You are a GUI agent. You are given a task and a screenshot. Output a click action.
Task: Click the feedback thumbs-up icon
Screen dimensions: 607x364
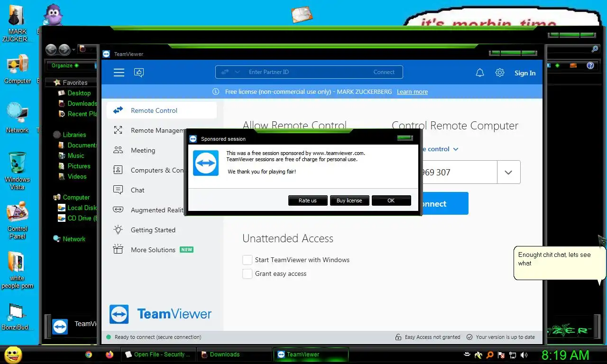point(139,73)
